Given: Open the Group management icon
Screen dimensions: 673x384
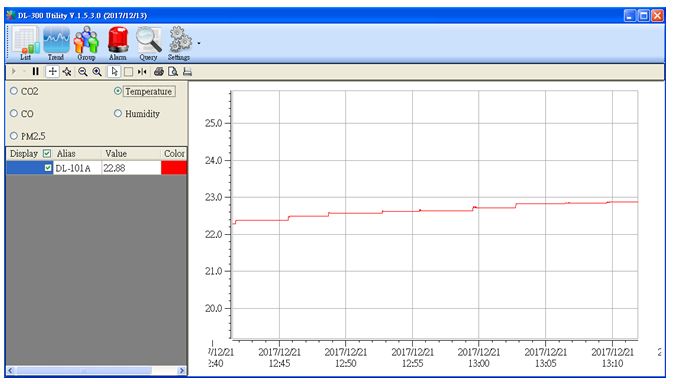Looking at the screenshot, I should [x=86, y=43].
